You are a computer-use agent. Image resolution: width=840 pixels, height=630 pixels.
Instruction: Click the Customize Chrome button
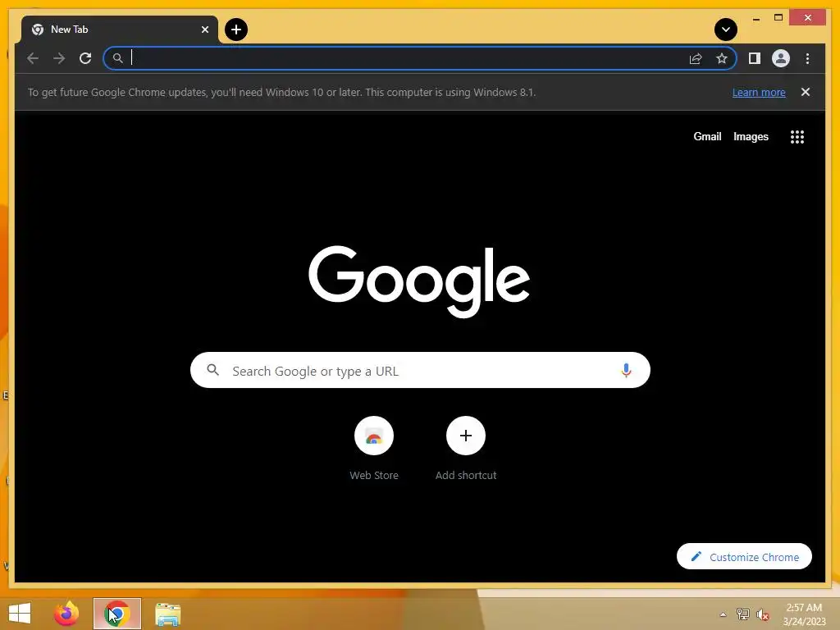[x=744, y=557]
